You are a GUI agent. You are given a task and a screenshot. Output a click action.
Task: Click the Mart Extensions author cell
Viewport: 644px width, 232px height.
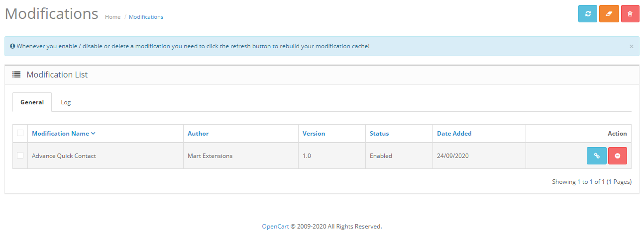pos(241,155)
